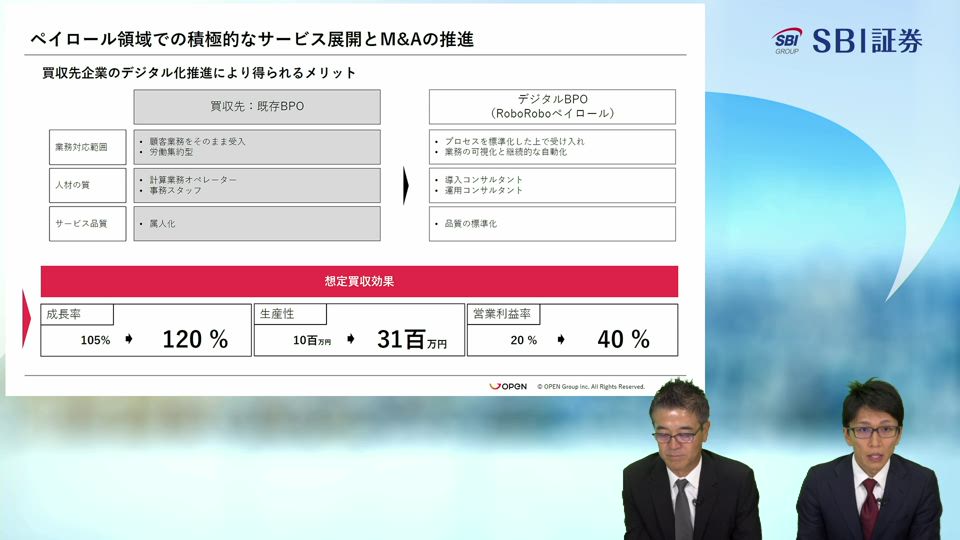Select the デジタルBPO column header
960x540 pixels.
click(552, 107)
